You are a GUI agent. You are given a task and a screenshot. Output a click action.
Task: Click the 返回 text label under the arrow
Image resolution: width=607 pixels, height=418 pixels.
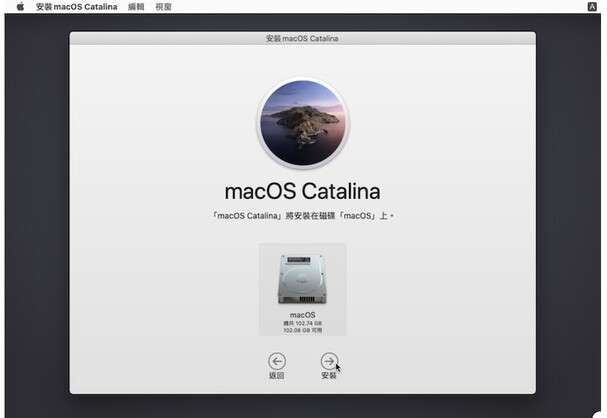pyautogui.click(x=277, y=376)
